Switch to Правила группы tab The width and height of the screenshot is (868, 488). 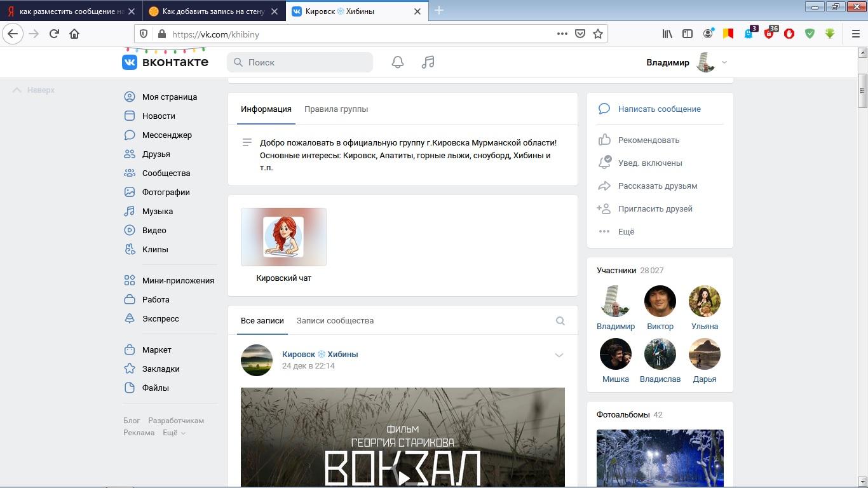336,109
